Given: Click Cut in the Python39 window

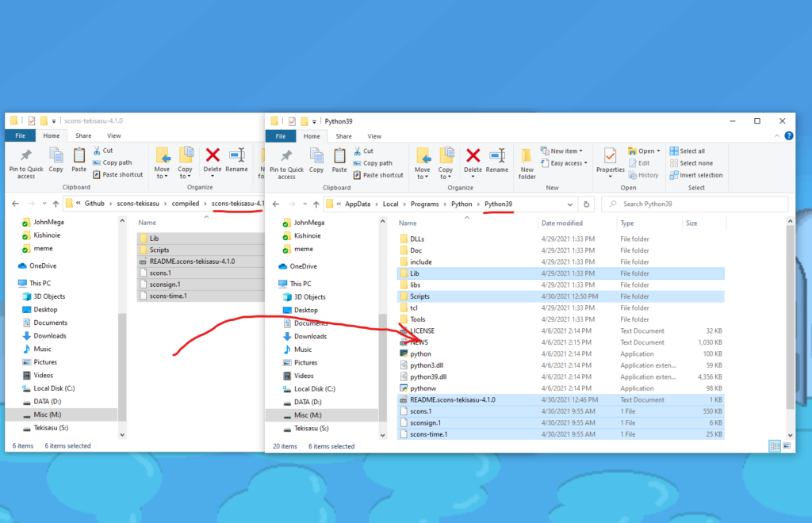Looking at the screenshot, I should click(363, 151).
